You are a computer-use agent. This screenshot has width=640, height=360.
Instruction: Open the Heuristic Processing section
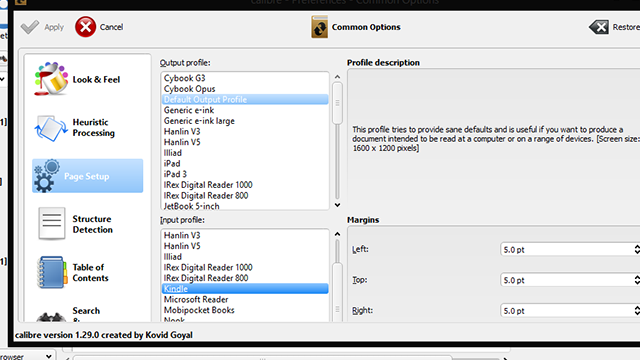pos(88,128)
